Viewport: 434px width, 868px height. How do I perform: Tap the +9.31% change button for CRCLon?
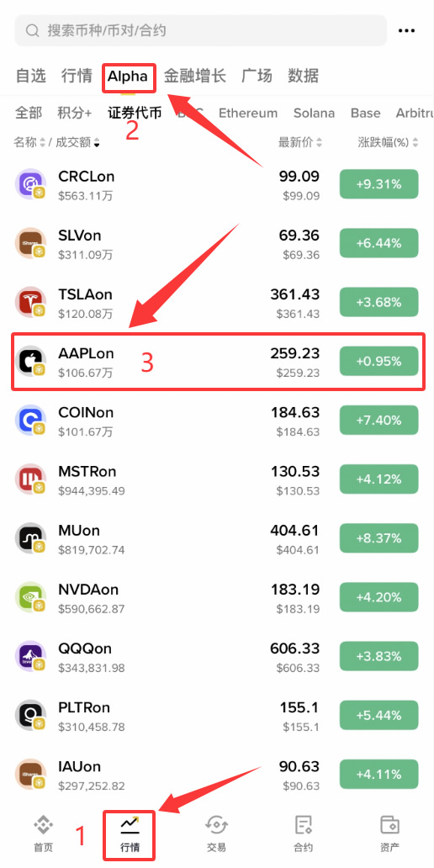(x=378, y=184)
